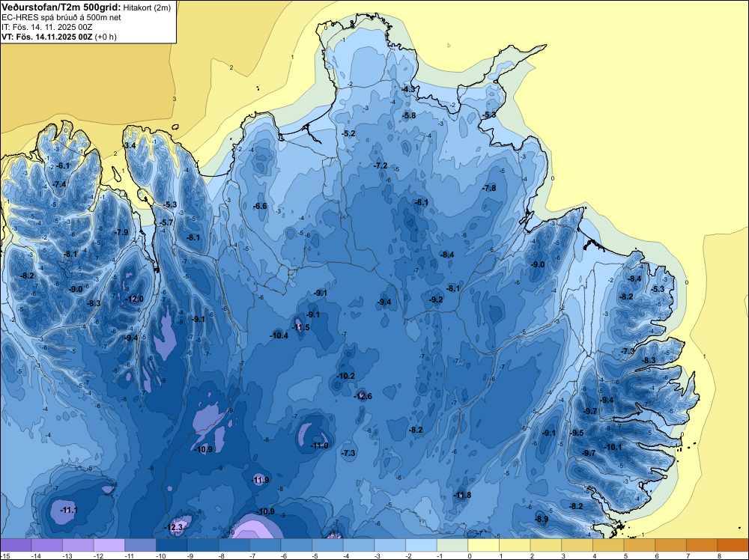Click the -9.5 temperature label
Viewport: 749px width, 560px height.
point(577,433)
